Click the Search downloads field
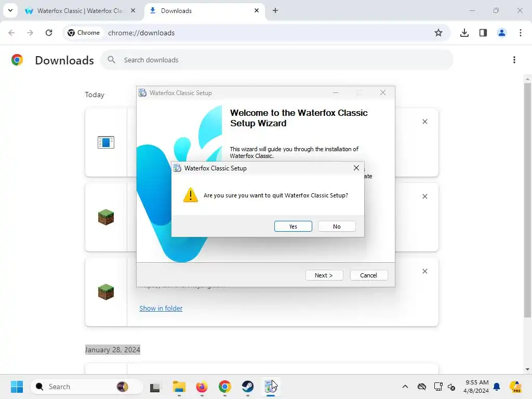This screenshot has height=399, width=532. 277,60
